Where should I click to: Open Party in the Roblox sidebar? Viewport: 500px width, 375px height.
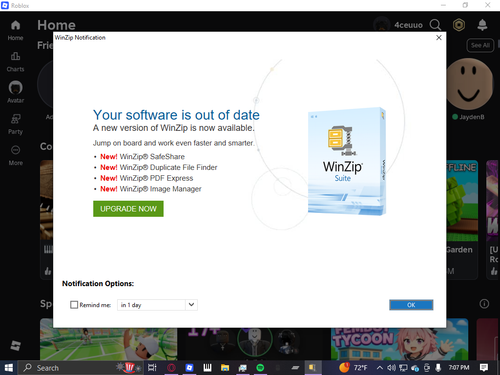(x=15, y=124)
